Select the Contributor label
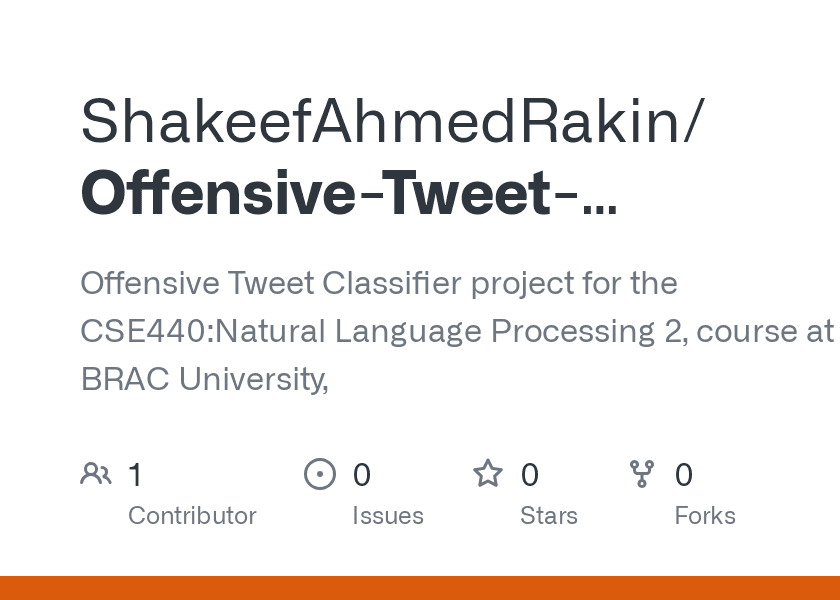Viewport: 840px width, 600px height. pos(192,515)
